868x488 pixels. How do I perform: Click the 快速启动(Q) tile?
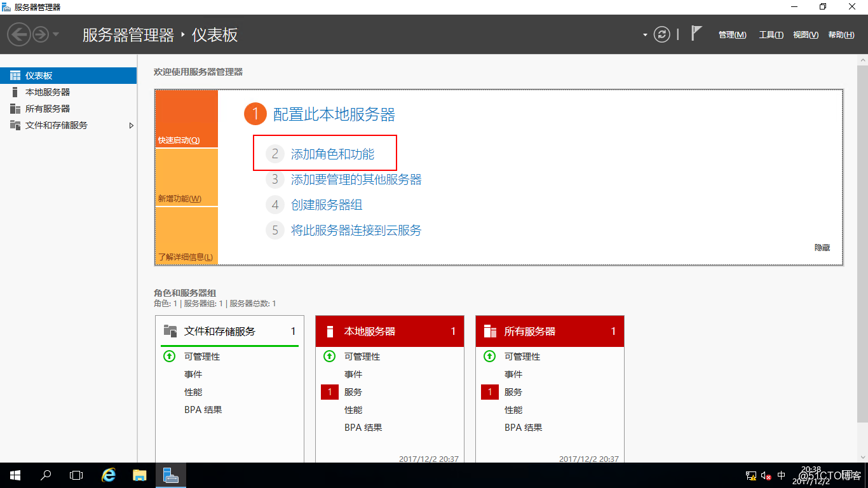(x=186, y=119)
